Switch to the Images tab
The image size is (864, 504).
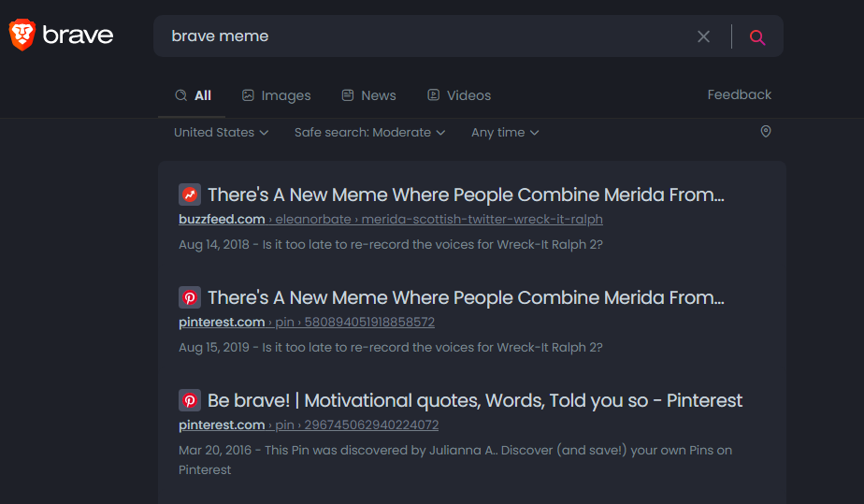tap(277, 95)
